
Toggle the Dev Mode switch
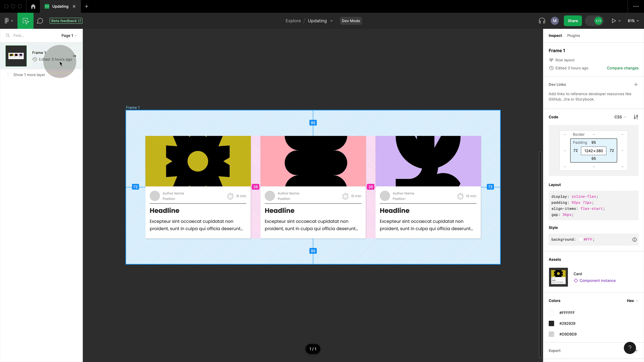595,21
